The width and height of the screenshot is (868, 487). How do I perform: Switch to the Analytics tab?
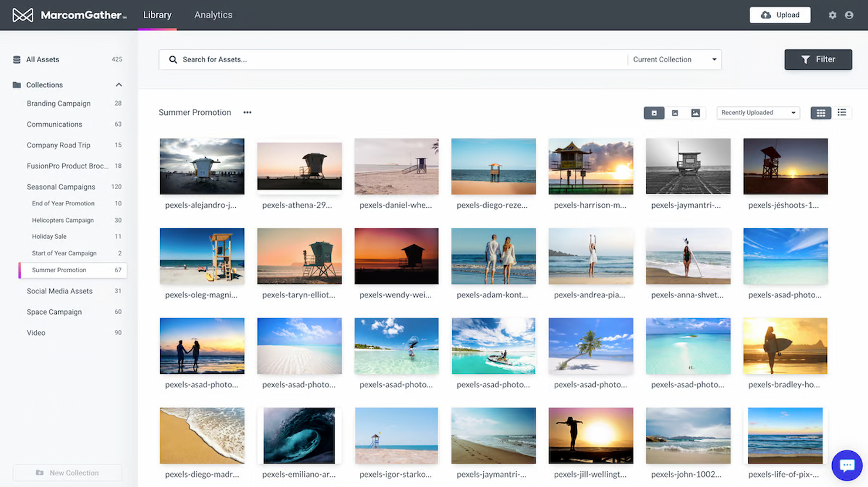tap(213, 15)
